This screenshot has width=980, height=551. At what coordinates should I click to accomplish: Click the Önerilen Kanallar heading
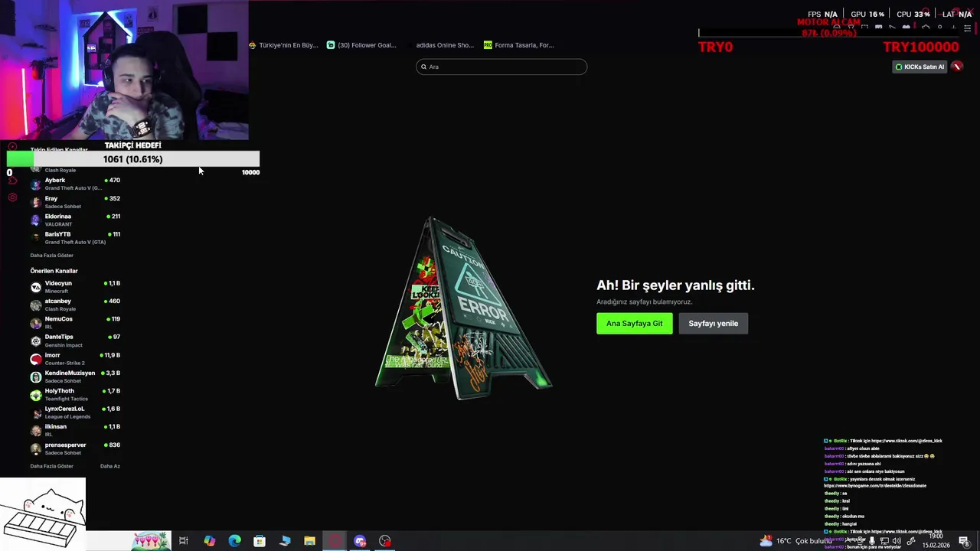click(54, 271)
